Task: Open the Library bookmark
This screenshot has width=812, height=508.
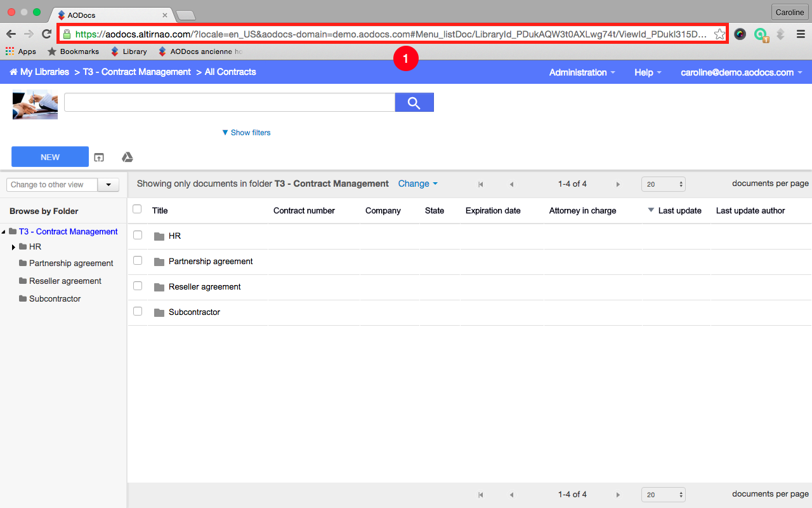Action: tap(129, 51)
